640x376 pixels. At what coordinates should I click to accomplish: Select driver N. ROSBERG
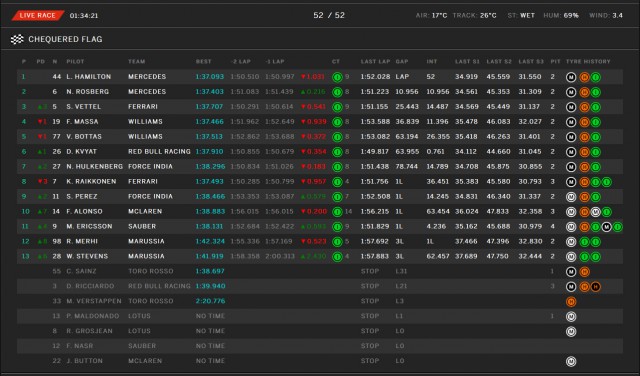(x=88, y=92)
